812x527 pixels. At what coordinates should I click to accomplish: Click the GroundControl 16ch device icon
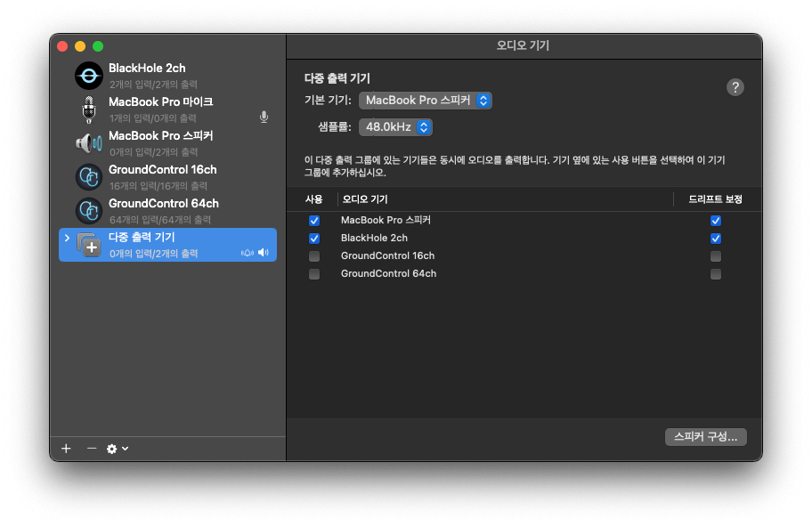[x=89, y=177]
